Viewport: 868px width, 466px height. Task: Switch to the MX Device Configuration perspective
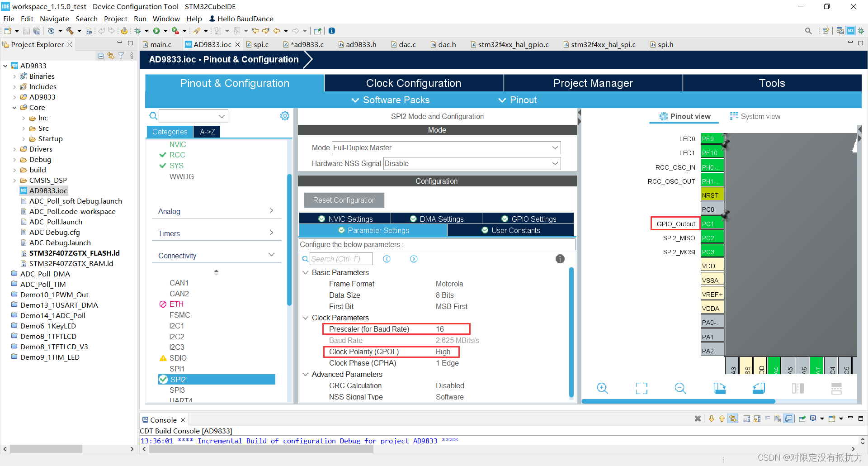pyautogui.click(x=851, y=31)
